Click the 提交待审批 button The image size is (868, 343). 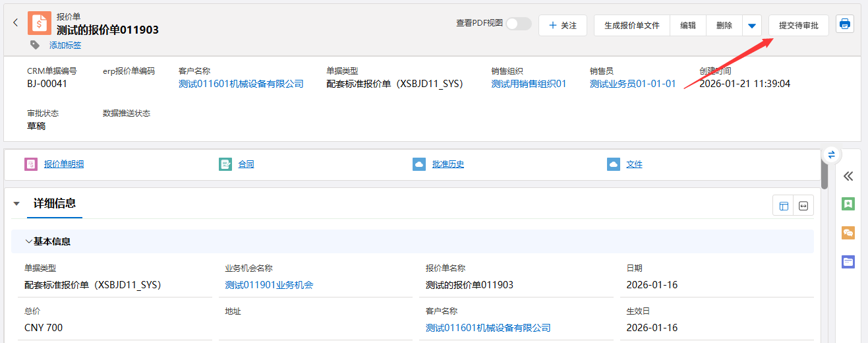798,26
